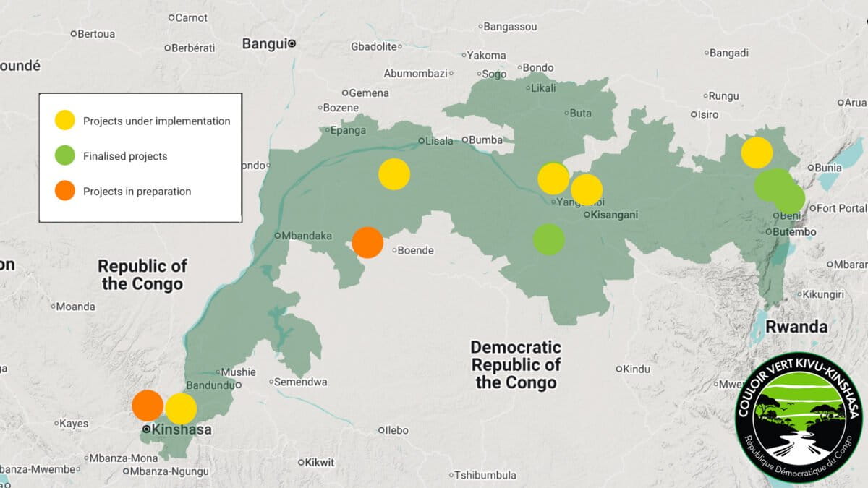Screen dimensions: 868x488
Task: Click the yellow marker above Yangambi
Action: coord(554,177)
